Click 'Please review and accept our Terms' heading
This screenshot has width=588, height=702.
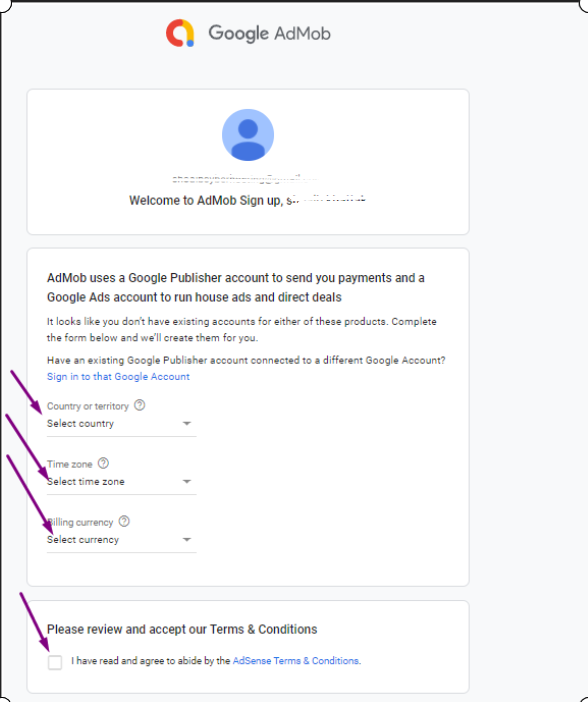point(182,629)
